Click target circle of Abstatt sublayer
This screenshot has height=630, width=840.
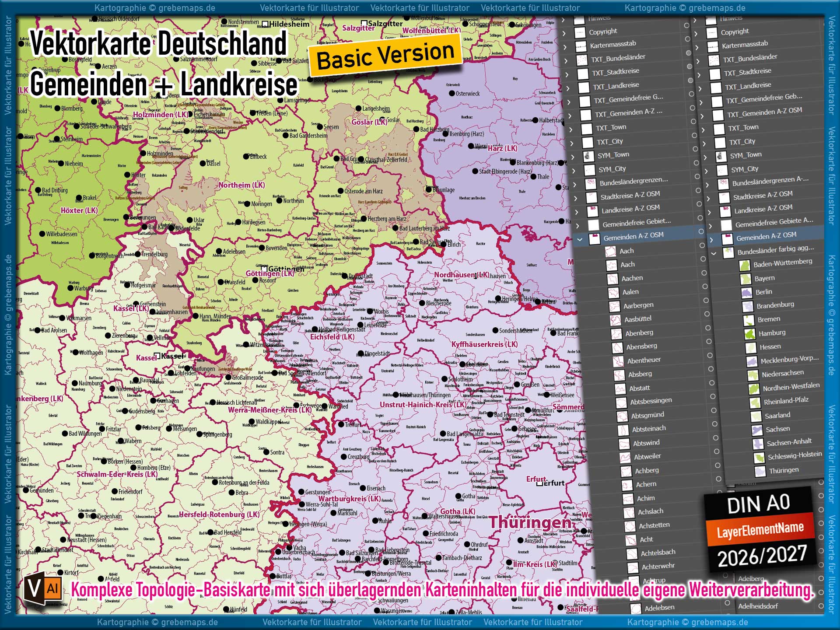point(712,383)
